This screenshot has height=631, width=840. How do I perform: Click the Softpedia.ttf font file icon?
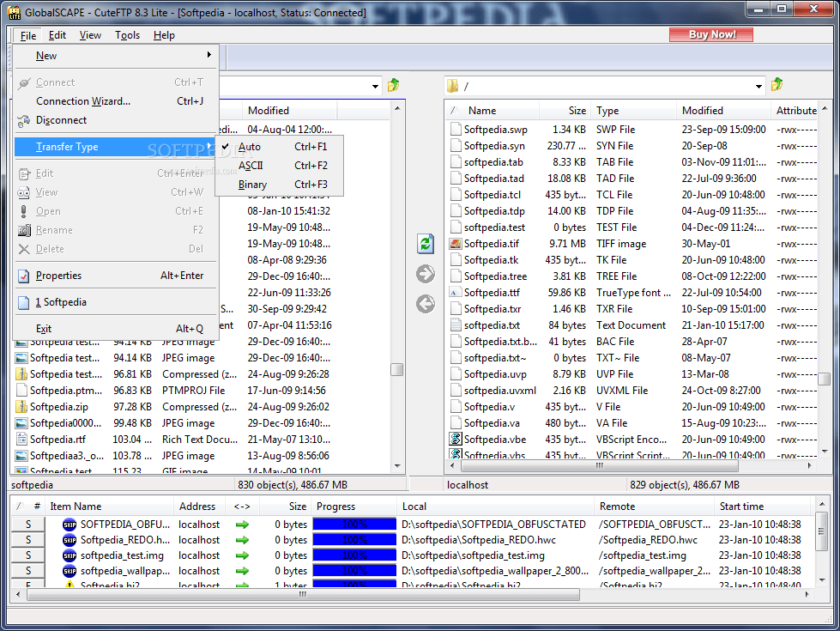456,293
